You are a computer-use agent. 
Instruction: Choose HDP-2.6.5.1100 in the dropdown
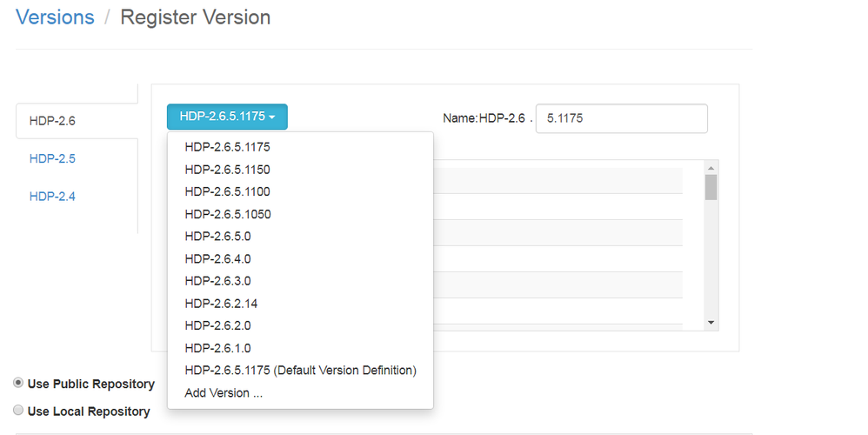227,191
